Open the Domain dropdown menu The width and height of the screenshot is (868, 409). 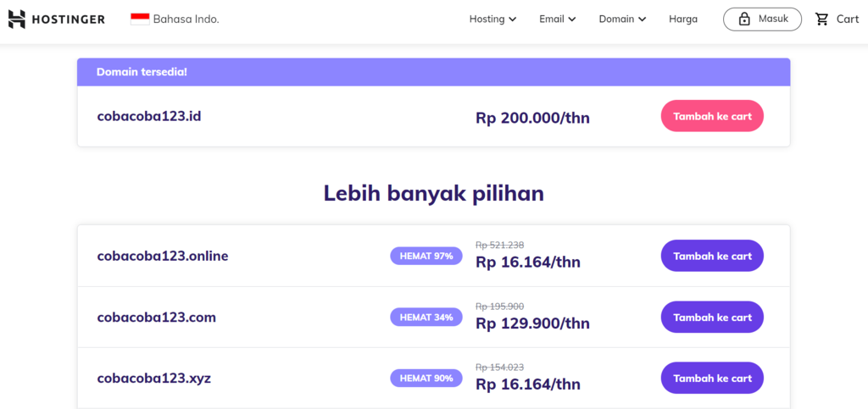622,19
